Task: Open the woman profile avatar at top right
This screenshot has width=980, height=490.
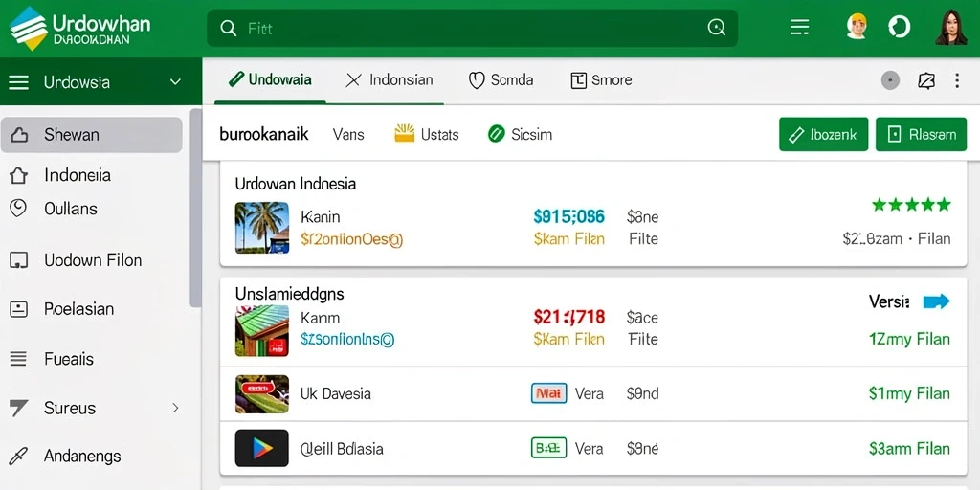Action: click(950, 28)
